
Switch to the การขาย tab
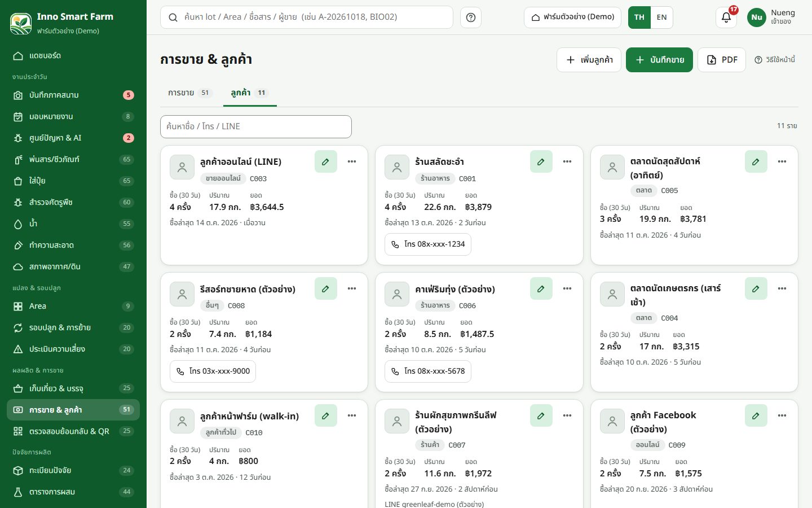point(190,93)
